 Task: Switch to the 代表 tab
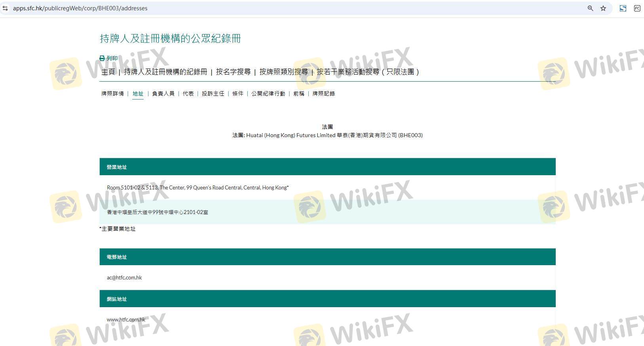click(188, 94)
